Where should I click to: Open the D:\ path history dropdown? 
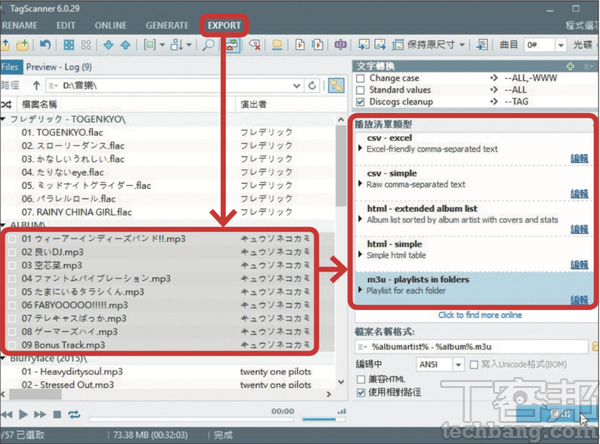(297, 85)
